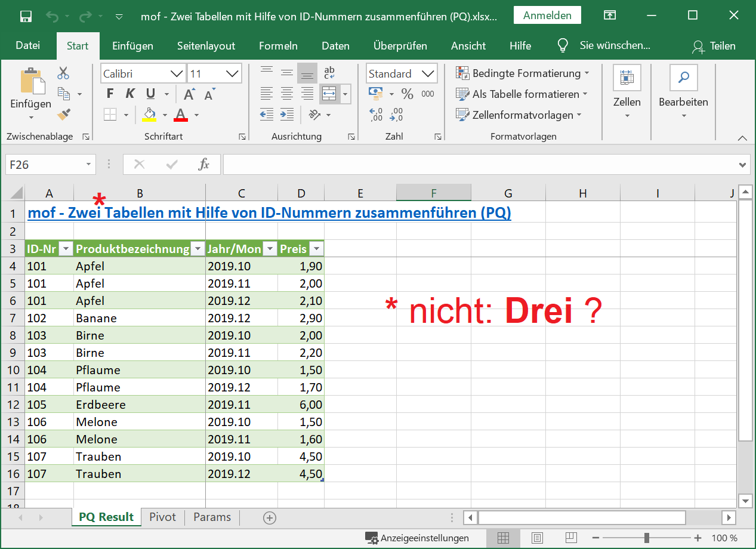This screenshot has height=549, width=756.
Task: Activate the format painter brush
Action: click(x=64, y=113)
